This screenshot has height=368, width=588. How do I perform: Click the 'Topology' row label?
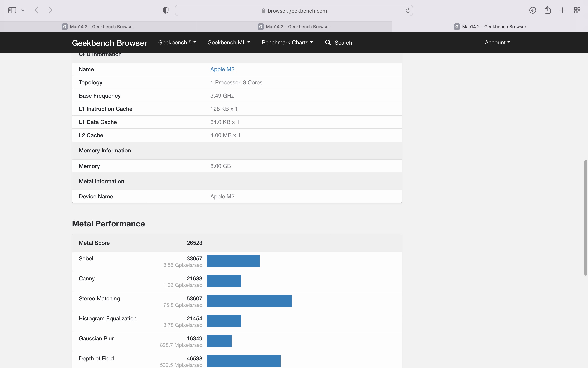[x=91, y=83]
